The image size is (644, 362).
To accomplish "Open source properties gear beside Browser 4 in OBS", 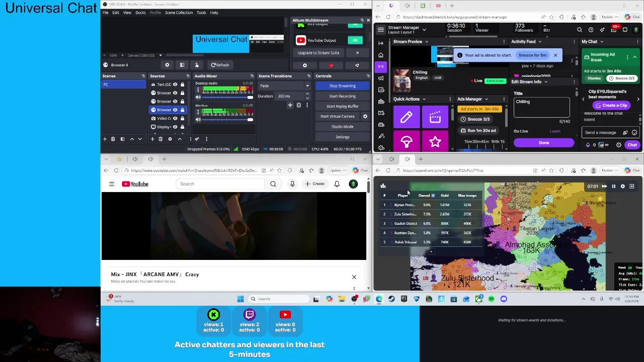I will (167, 65).
